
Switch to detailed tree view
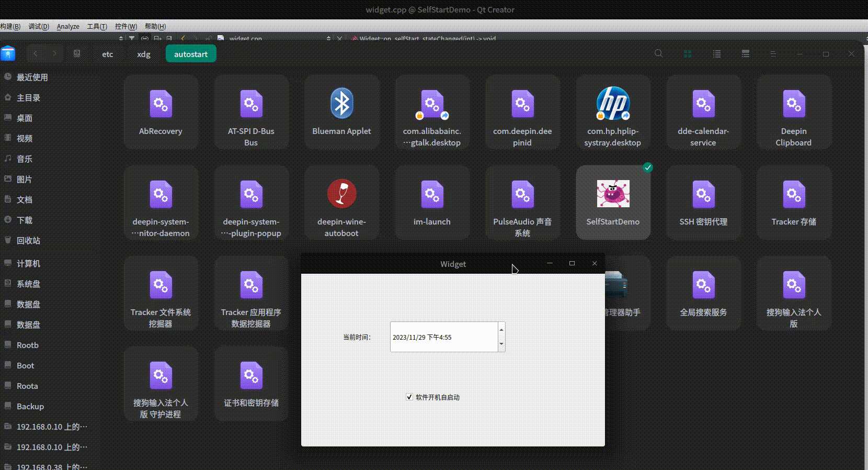746,54
